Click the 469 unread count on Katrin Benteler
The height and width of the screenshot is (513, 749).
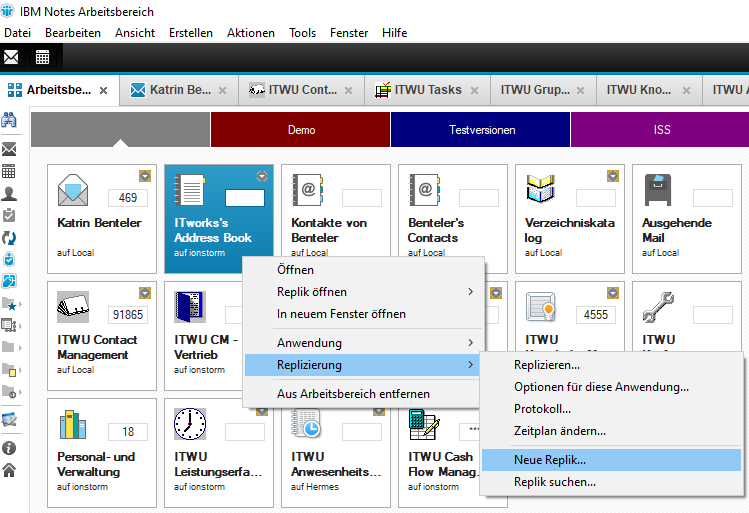pos(128,197)
